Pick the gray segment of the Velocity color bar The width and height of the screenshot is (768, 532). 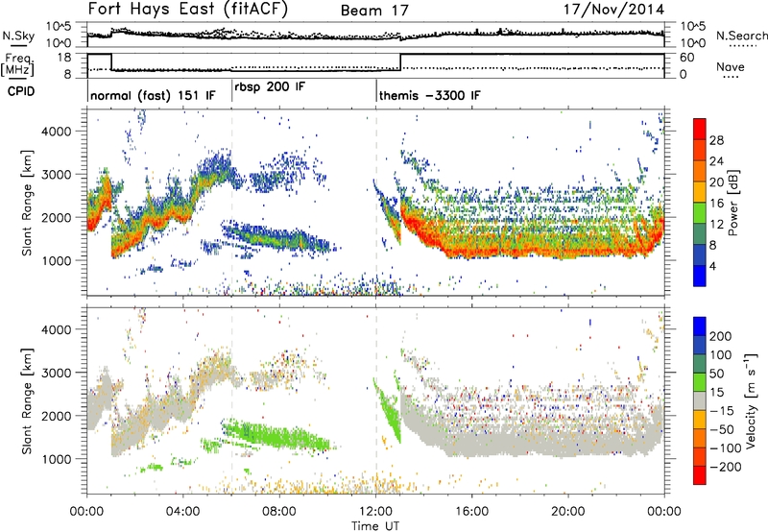(700, 400)
